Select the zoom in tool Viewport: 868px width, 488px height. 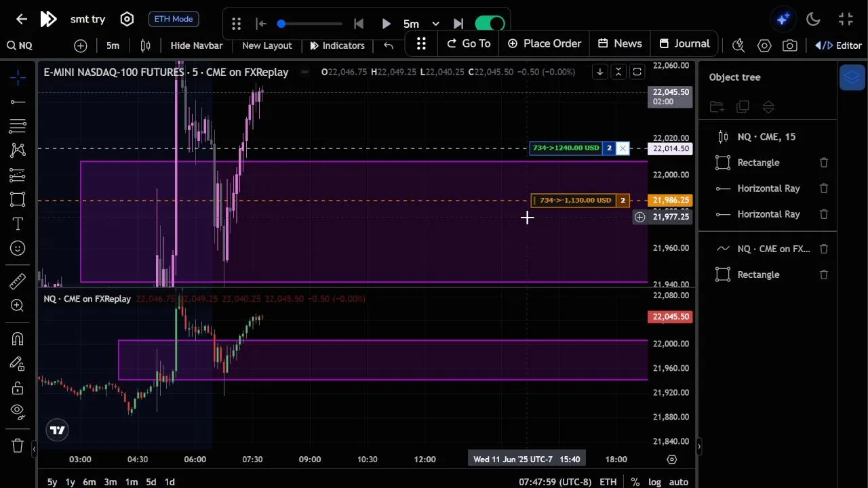(18, 306)
